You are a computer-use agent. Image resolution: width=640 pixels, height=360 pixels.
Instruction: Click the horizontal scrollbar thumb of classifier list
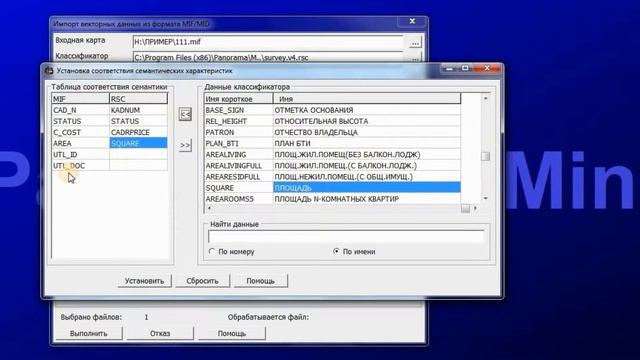pos(465,209)
